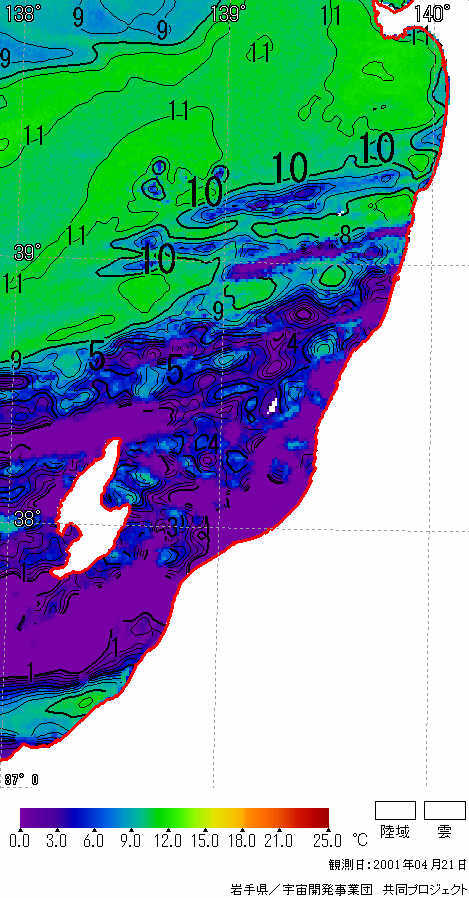
Task: Click the 18.0 tick label on scale
Action: tap(242, 841)
